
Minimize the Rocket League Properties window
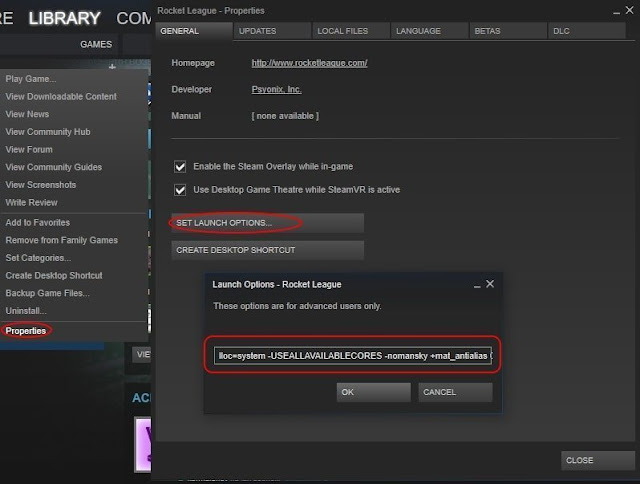pos(616,12)
